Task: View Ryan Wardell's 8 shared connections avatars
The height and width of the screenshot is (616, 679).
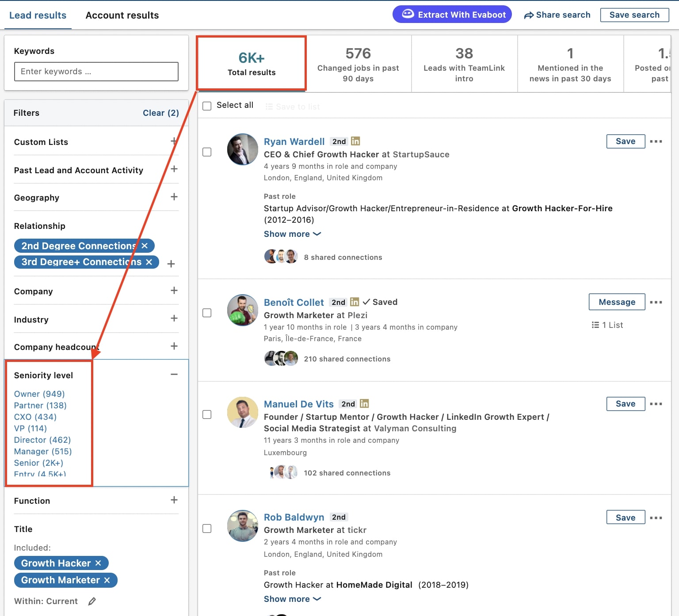Action: pyautogui.click(x=281, y=256)
